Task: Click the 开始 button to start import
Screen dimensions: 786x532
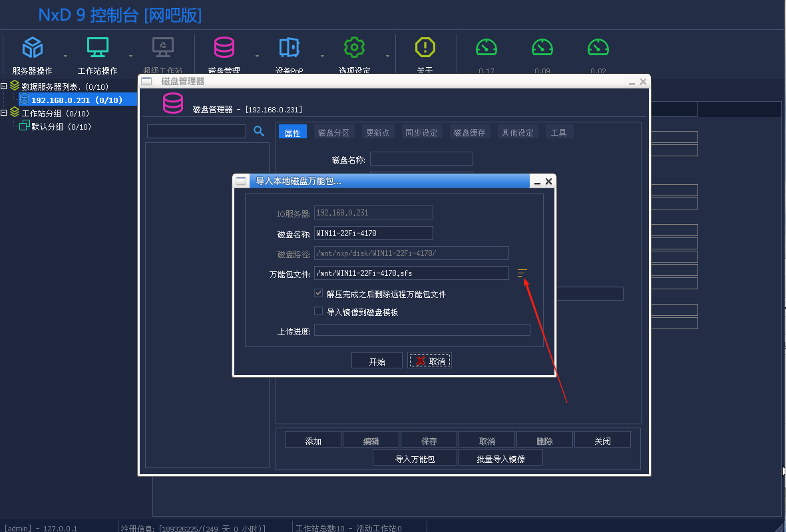Action: point(377,360)
